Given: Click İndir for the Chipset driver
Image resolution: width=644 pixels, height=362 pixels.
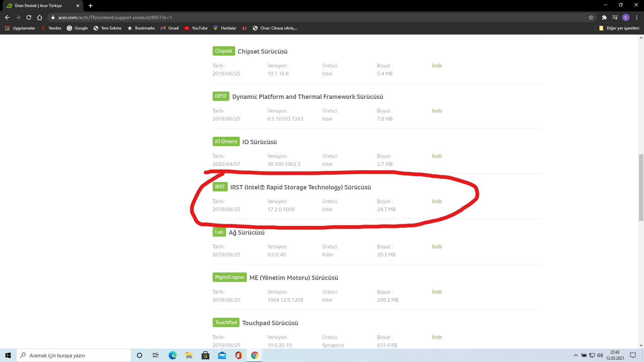Looking at the screenshot, I should [x=437, y=66].
